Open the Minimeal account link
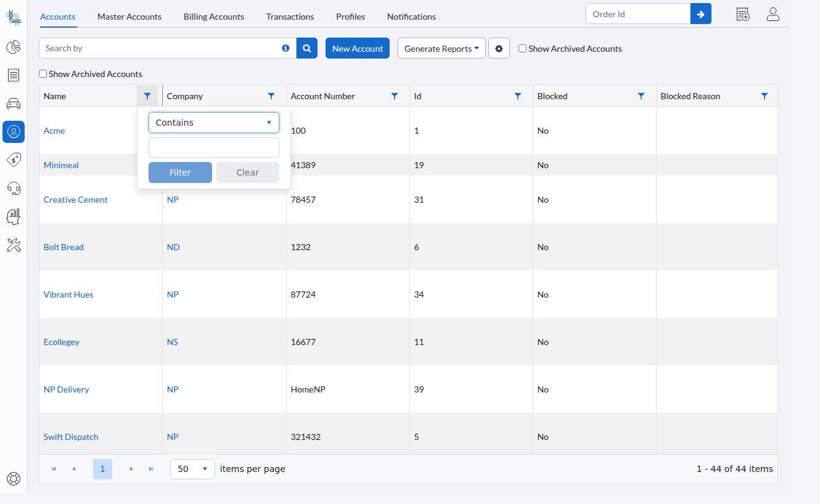This screenshot has height=504, width=820. [61, 165]
